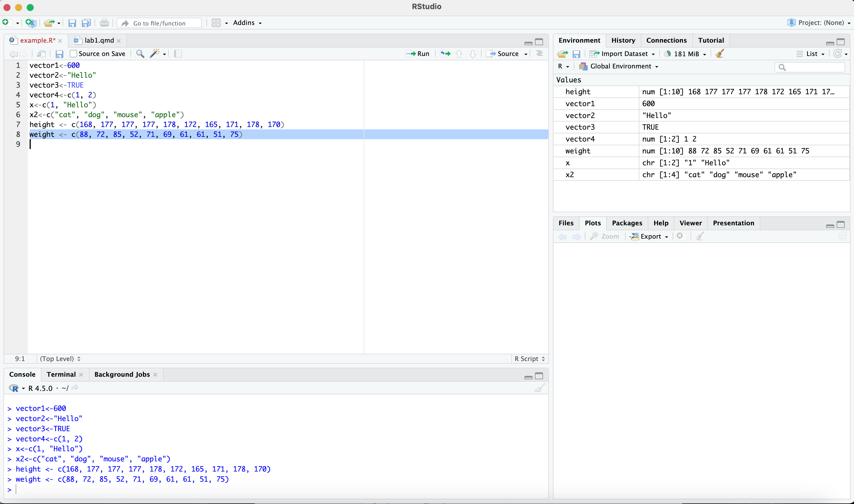Click the print current file icon
This screenshot has width=854, height=504.
(104, 23)
